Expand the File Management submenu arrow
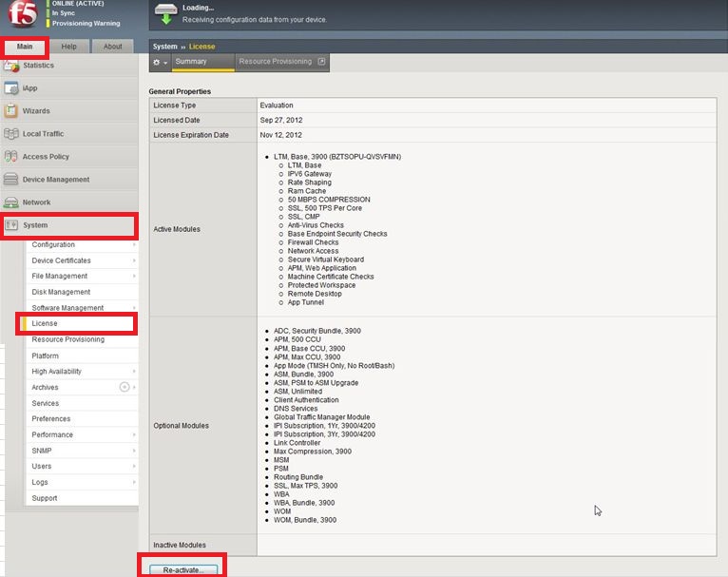The image size is (728, 577). 134,277
